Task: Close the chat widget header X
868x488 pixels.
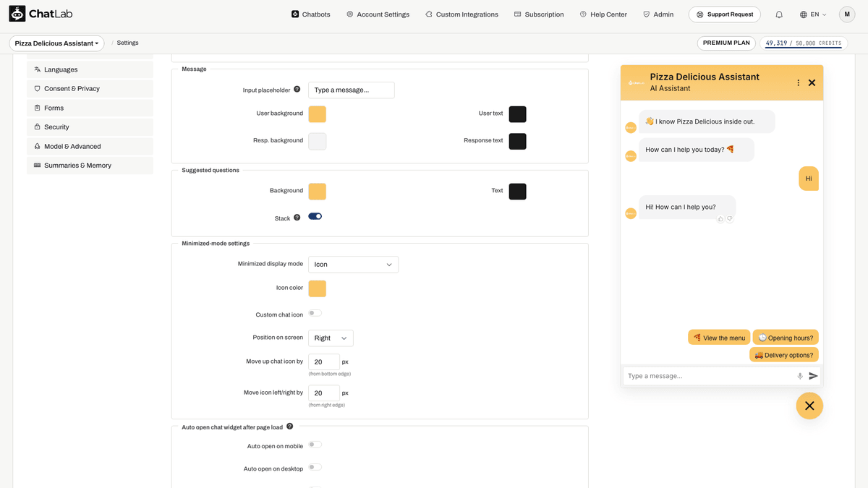Action: (x=812, y=82)
